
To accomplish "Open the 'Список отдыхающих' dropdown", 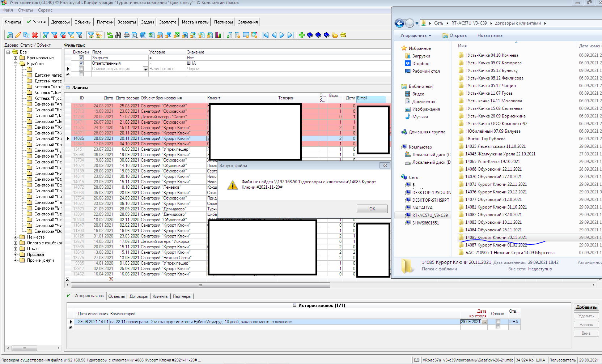I will (146, 69).
